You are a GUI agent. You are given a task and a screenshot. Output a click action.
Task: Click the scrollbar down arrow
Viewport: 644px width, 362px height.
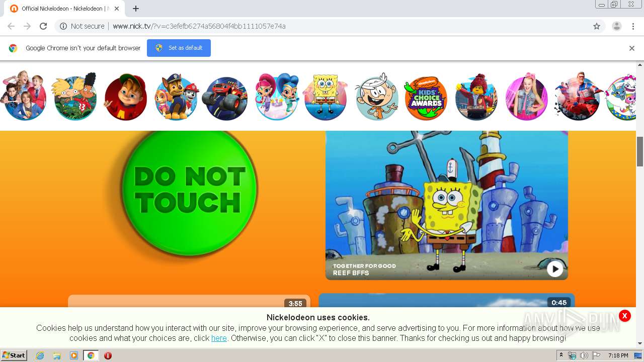640,343
